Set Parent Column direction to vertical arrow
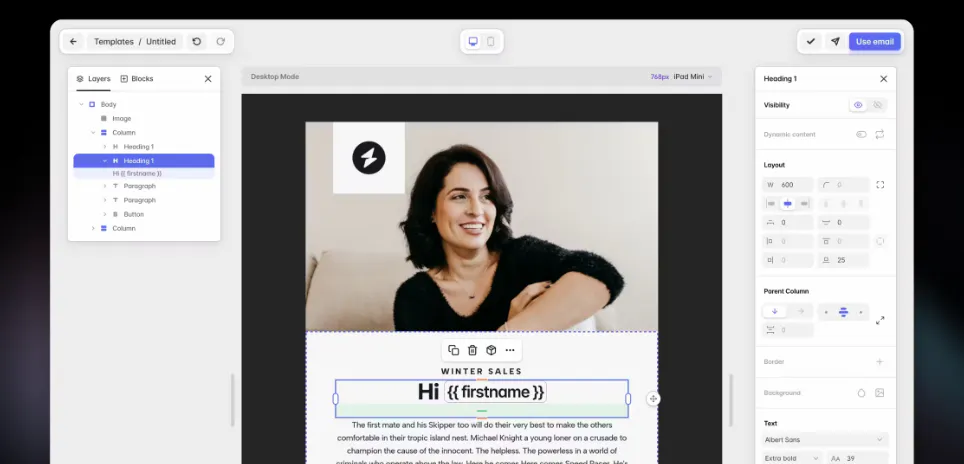 tap(775, 312)
